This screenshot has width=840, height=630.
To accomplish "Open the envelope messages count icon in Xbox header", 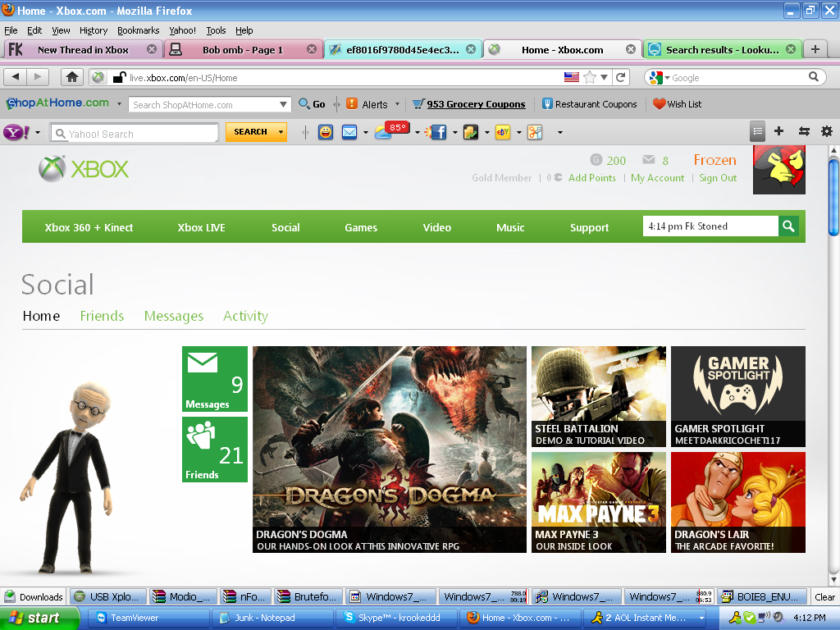I will point(649,160).
